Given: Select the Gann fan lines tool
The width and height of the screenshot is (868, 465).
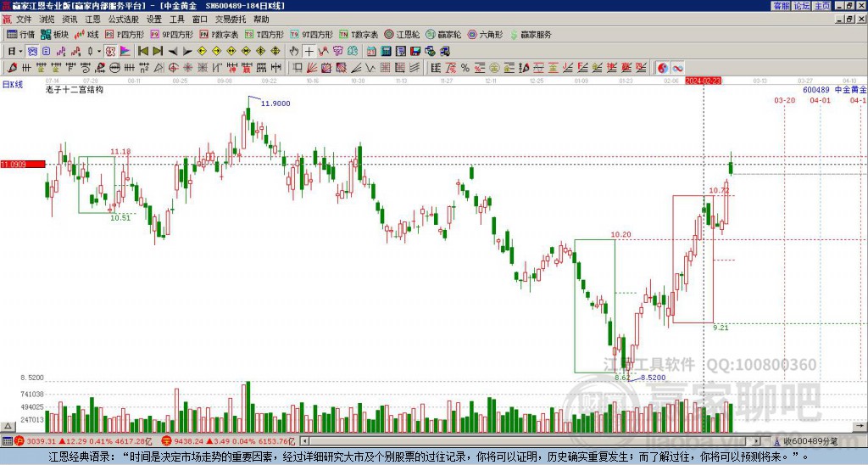Looking at the screenshot, I should [312, 68].
